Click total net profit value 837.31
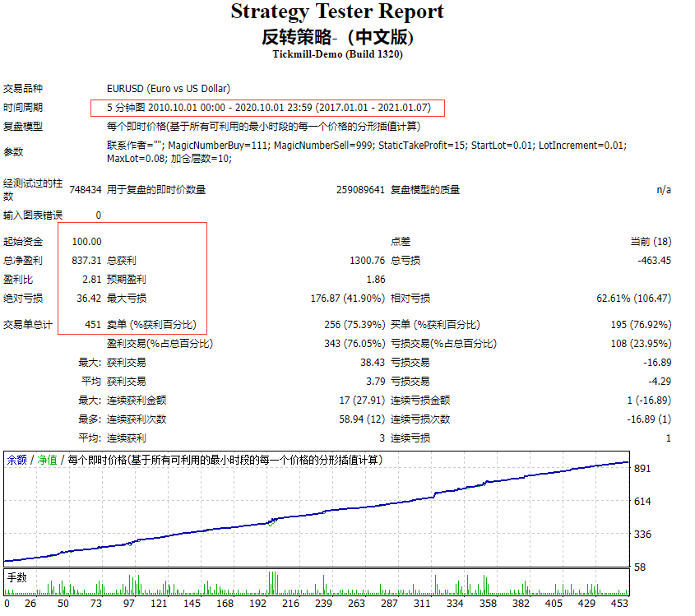695x616 pixels. tap(87, 261)
